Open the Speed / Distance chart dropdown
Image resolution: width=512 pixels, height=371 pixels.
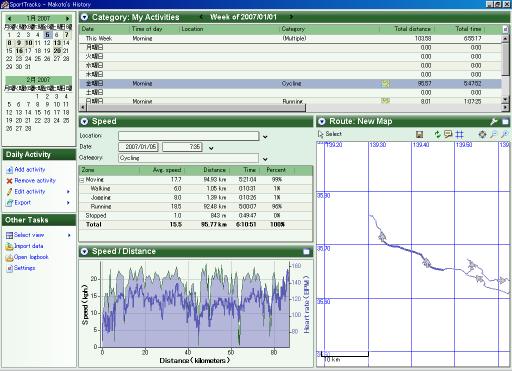click(84, 252)
